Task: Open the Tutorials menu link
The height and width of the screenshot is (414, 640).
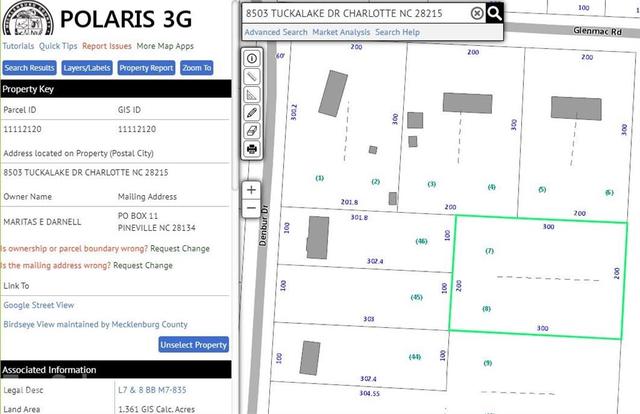Action: tap(18, 46)
